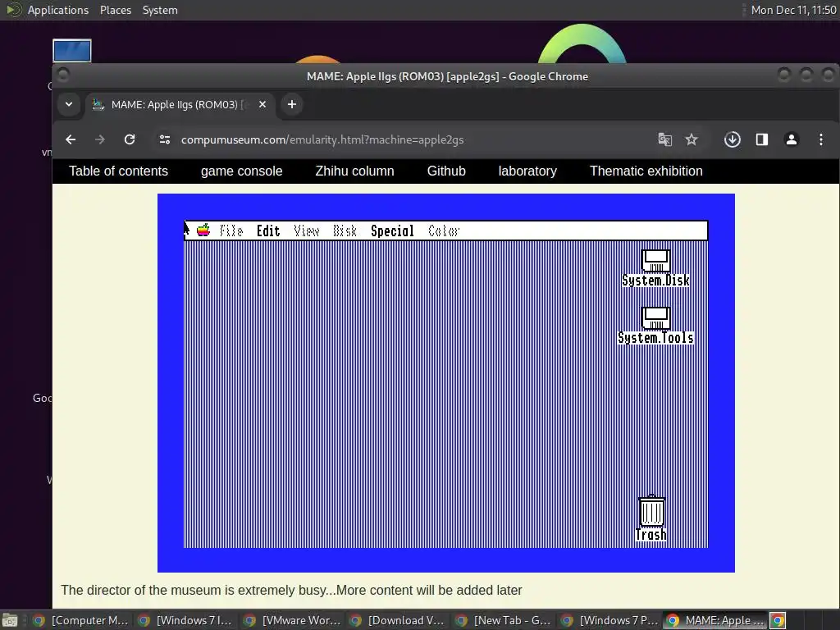Close the MAME: Apple IIgs tab
This screenshot has height=630, width=840.
(262, 104)
